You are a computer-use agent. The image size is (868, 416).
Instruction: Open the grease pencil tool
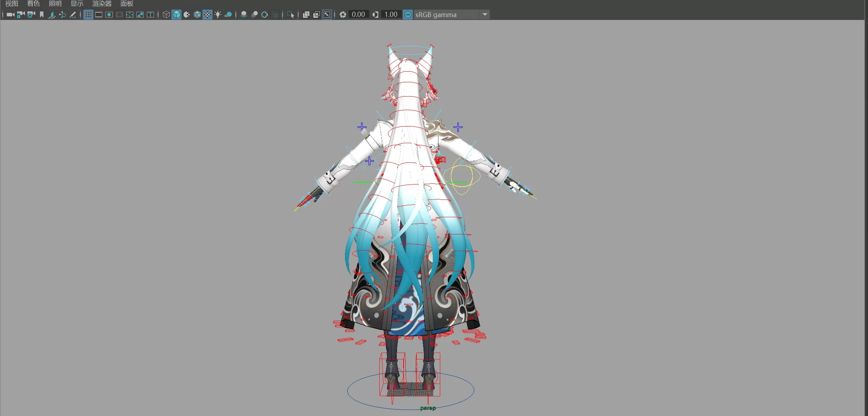point(73,15)
